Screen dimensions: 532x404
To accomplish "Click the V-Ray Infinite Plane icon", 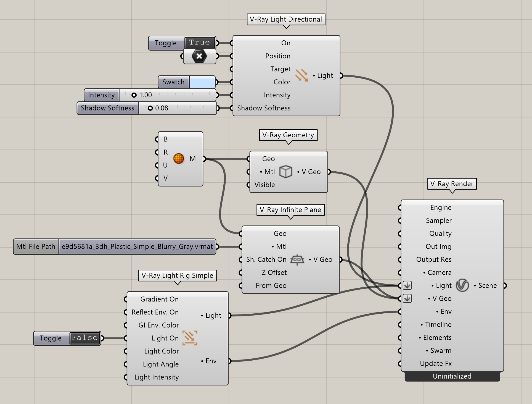I will coord(297,259).
